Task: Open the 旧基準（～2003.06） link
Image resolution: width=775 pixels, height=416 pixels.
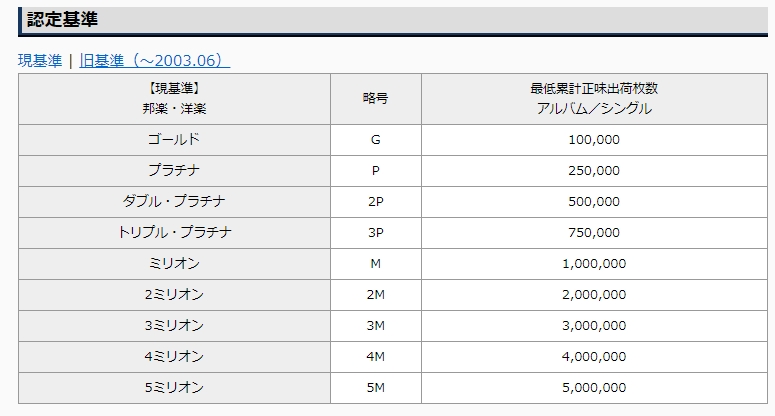Action: (x=154, y=60)
